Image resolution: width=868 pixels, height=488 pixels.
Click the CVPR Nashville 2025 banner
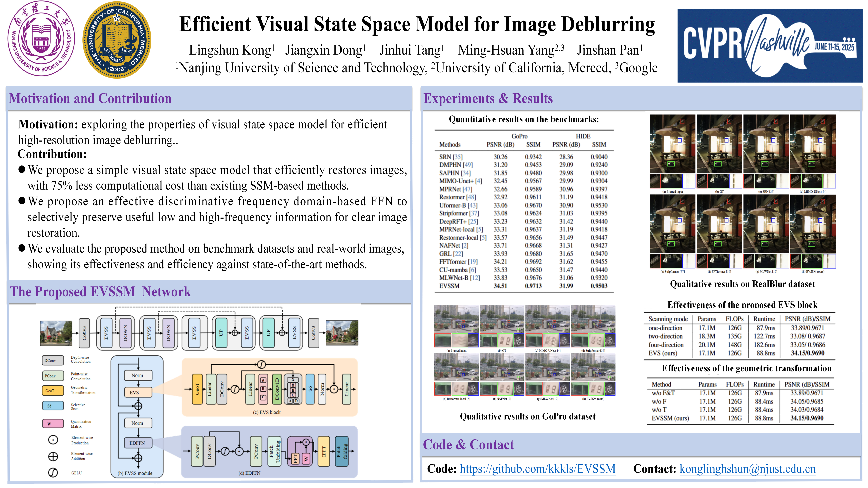point(770,46)
